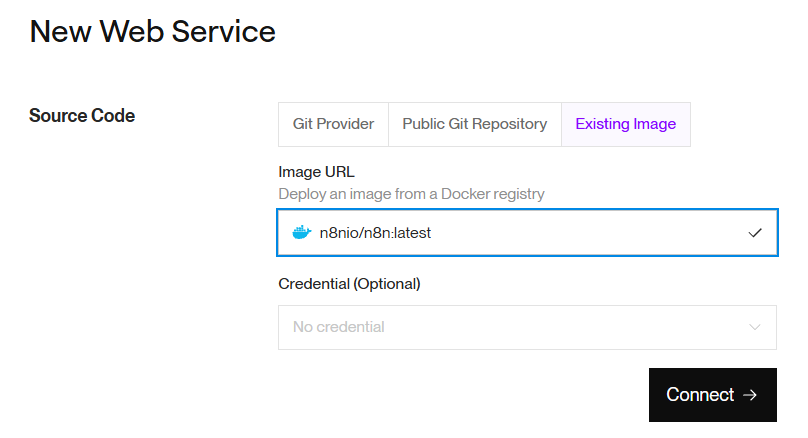The height and width of the screenshot is (438, 808).
Task: Open the No credential dropdown
Action: click(x=527, y=327)
